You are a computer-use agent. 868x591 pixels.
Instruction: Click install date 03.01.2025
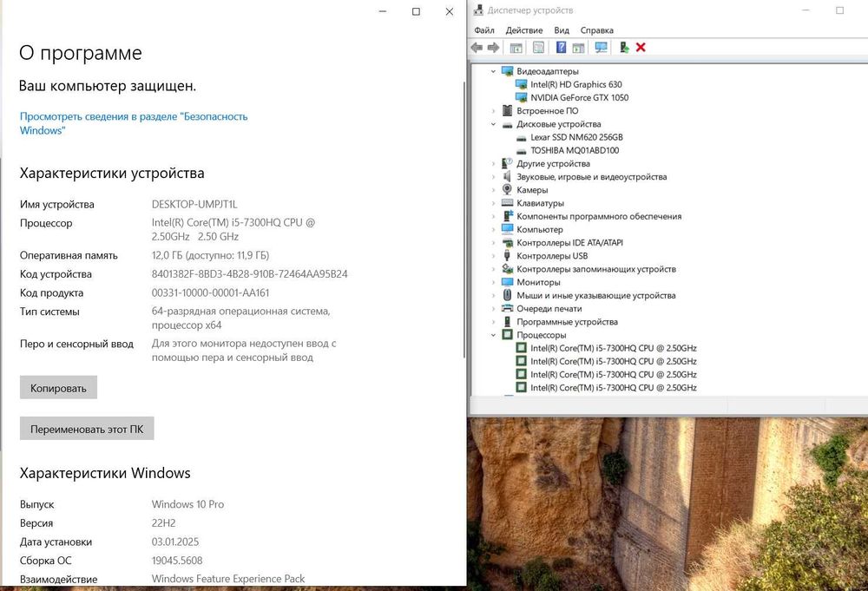(x=175, y=542)
